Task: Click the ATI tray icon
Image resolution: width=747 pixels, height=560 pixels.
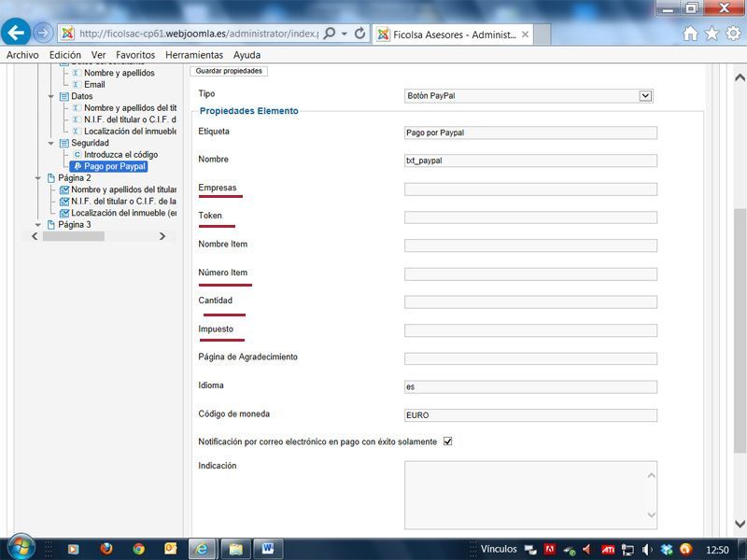Action: pos(608,550)
